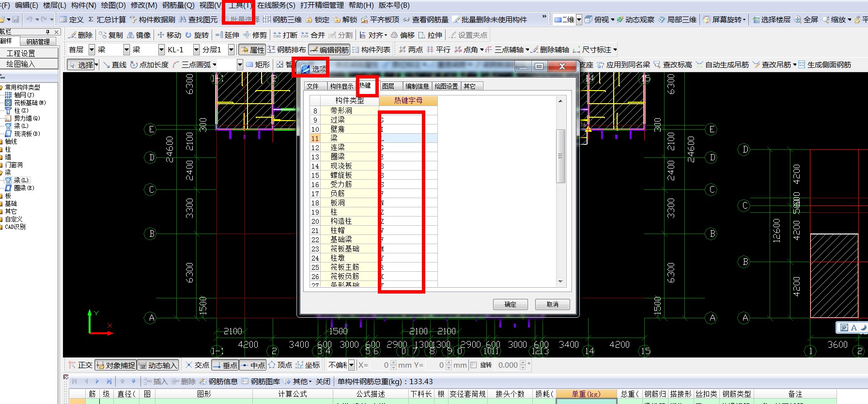Toggle 编辑钢筋 edit rebar mode
This screenshot has width=868, height=404.
point(329,50)
